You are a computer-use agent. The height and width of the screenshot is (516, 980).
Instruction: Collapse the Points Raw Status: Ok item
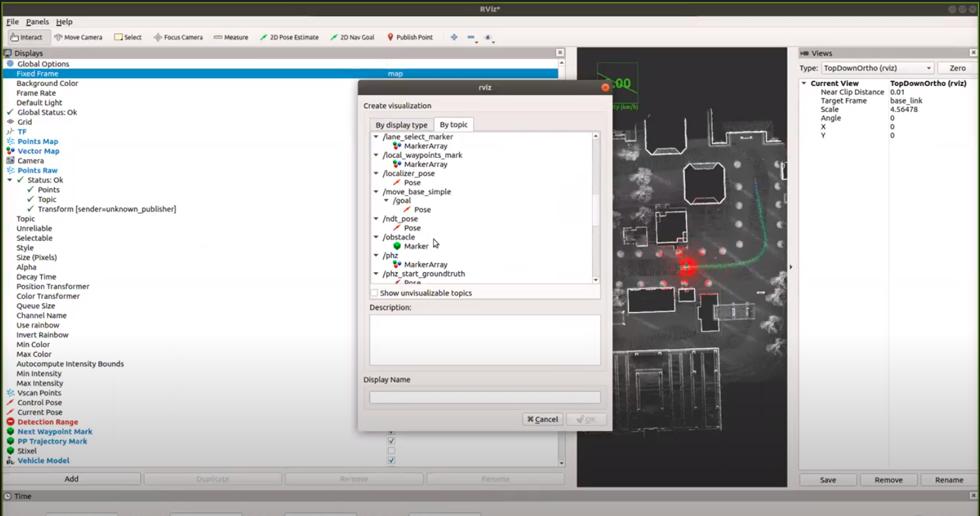coord(10,180)
